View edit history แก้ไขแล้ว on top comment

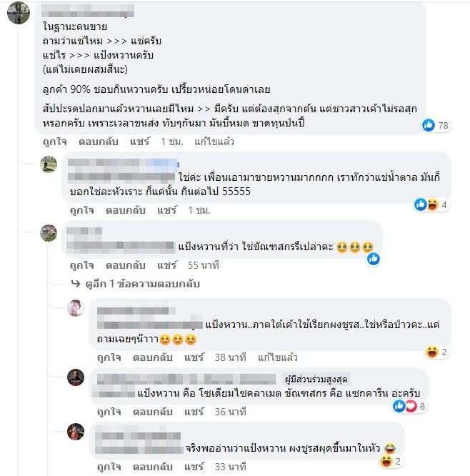(214, 142)
